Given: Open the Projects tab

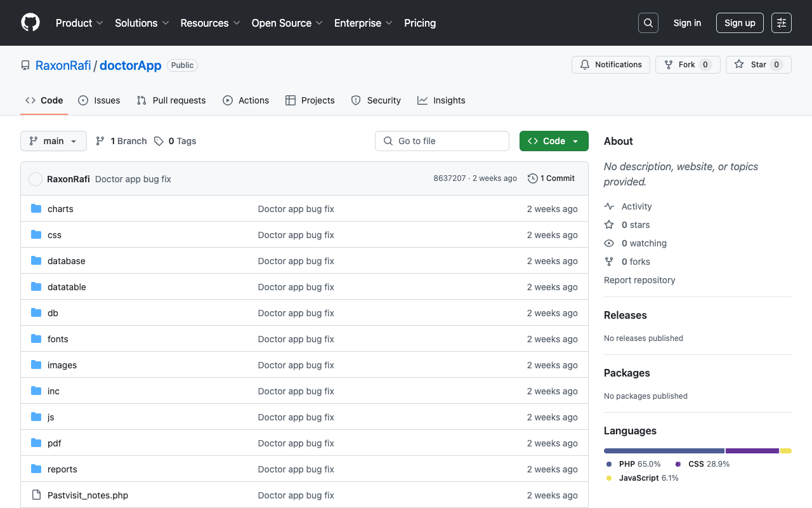Looking at the screenshot, I should click(310, 100).
